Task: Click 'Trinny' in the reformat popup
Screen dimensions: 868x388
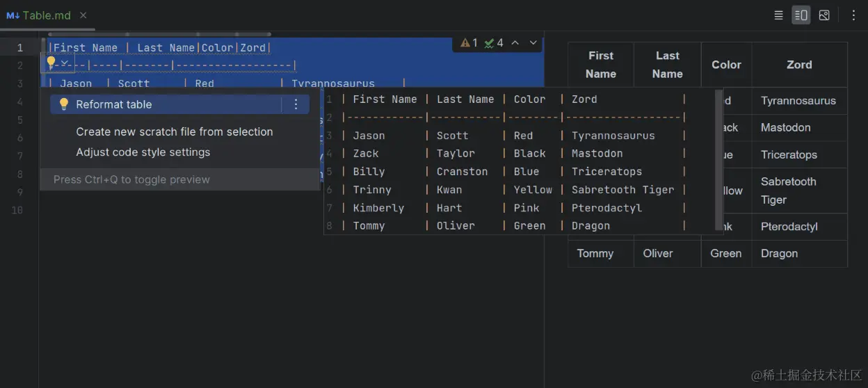Action: [x=372, y=190]
